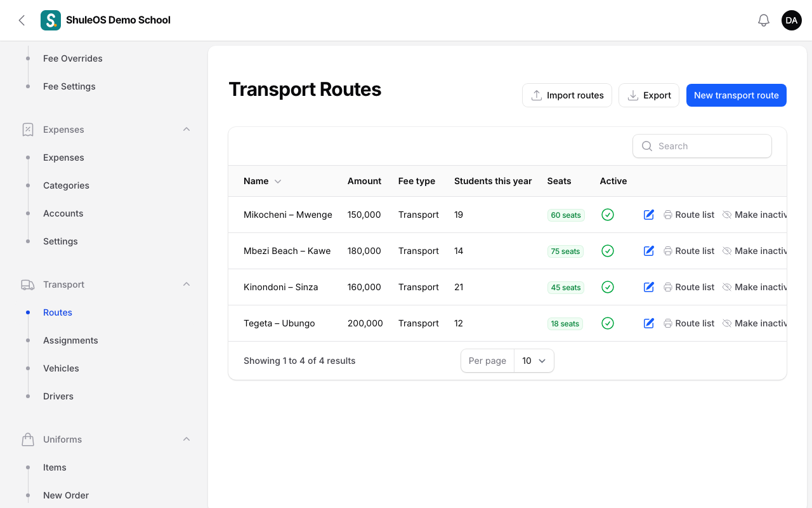The height and width of the screenshot is (508, 812).
Task: Focus the routes Search field
Action: pos(702,146)
